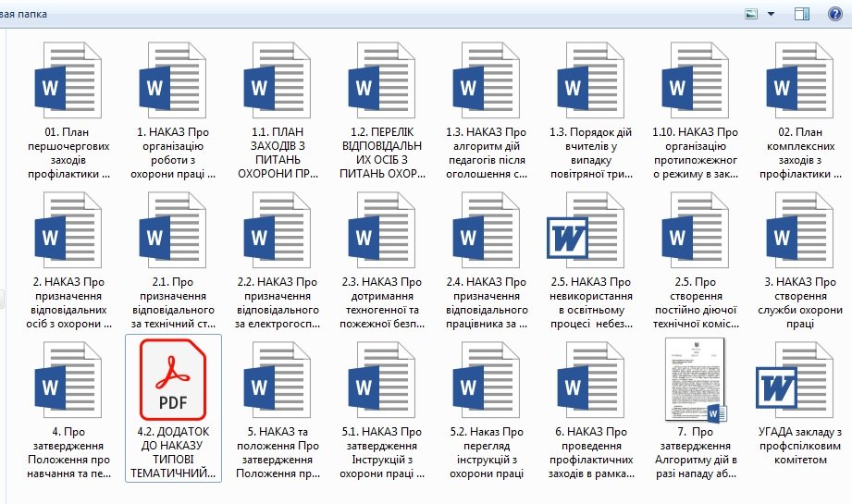Screen dimensions: 852x504
Task: Select the 4.2. ДОДАТОК ДО НАКАЗУ PDF file
Action: coord(172,380)
